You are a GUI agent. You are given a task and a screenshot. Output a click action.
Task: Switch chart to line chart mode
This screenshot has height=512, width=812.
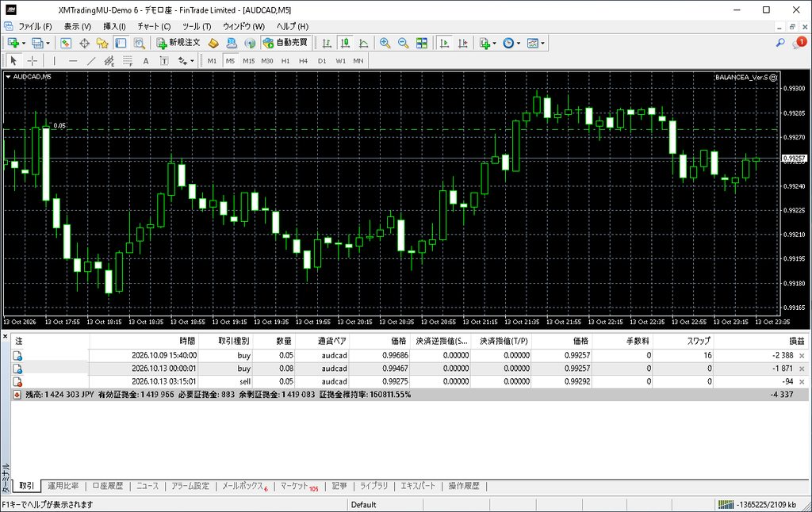coord(363,43)
